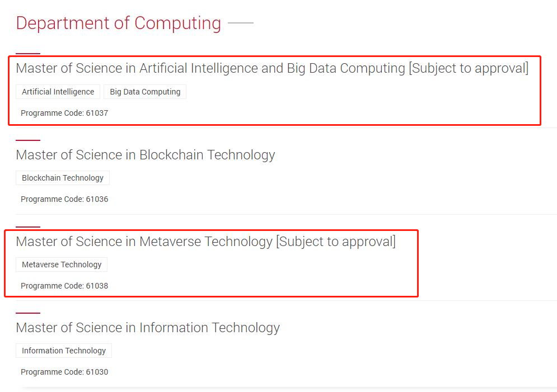
Task: Click "[Subject to approval]" on the Big Data title
Action: [x=469, y=68]
